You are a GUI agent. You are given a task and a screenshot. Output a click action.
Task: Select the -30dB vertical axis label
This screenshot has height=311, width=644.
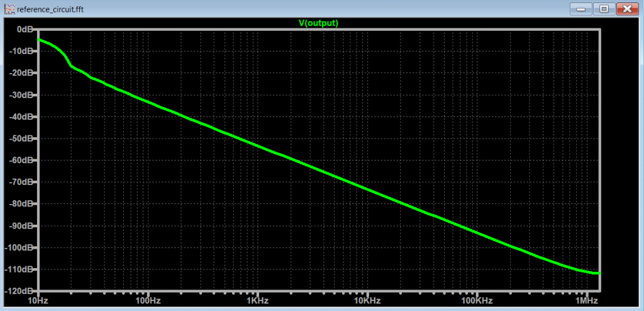pos(21,95)
